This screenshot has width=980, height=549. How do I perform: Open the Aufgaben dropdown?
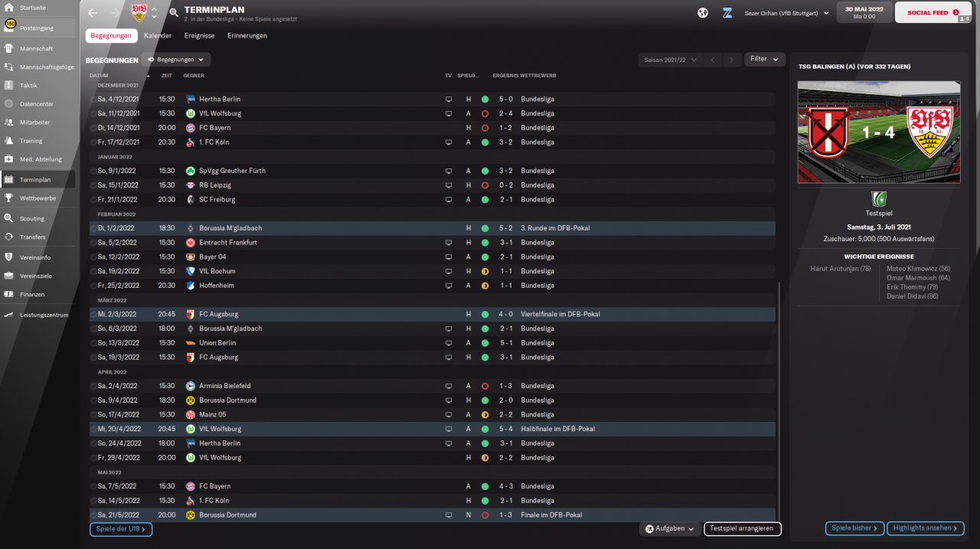click(x=670, y=528)
